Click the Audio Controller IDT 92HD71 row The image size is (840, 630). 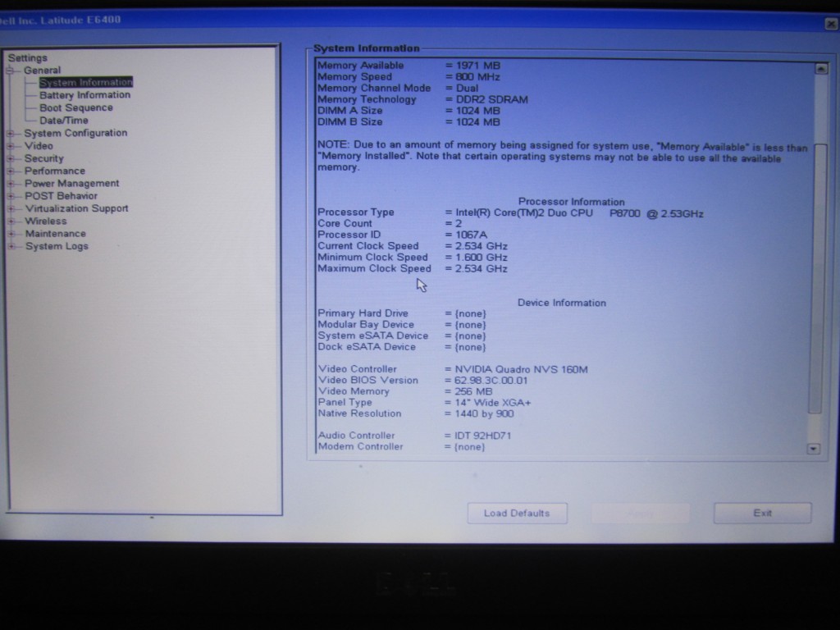414,436
